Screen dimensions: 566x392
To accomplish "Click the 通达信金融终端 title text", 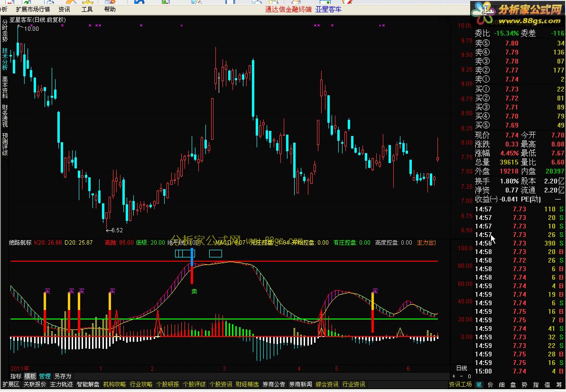I will [x=288, y=9].
